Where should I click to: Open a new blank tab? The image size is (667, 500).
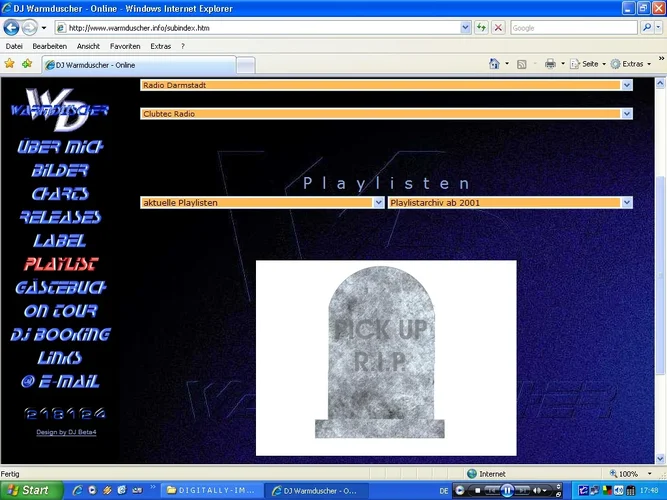(x=246, y=66)
